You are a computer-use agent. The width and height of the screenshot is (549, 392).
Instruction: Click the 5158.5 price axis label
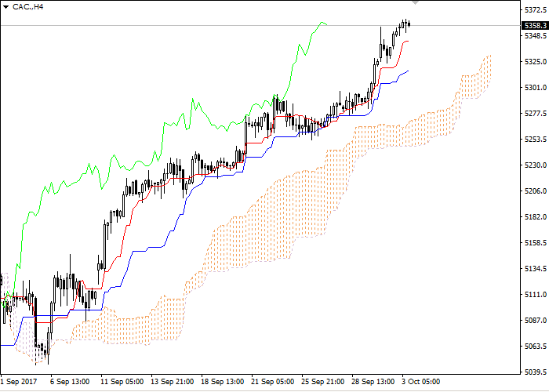[536, 243]
